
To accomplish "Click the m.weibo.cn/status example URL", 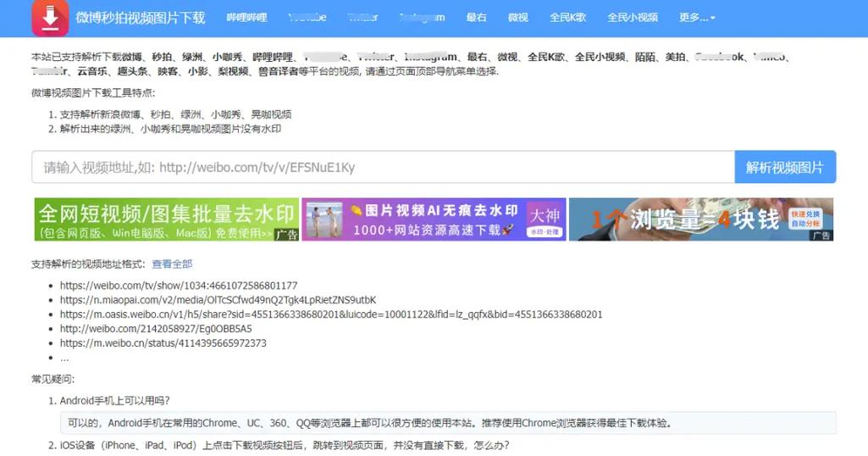I will [163, 343].
